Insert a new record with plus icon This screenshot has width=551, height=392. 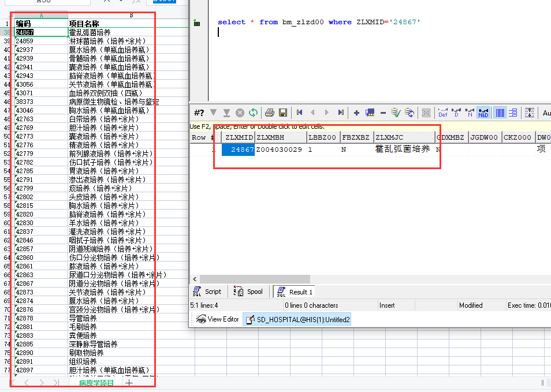tap(356, 113)
